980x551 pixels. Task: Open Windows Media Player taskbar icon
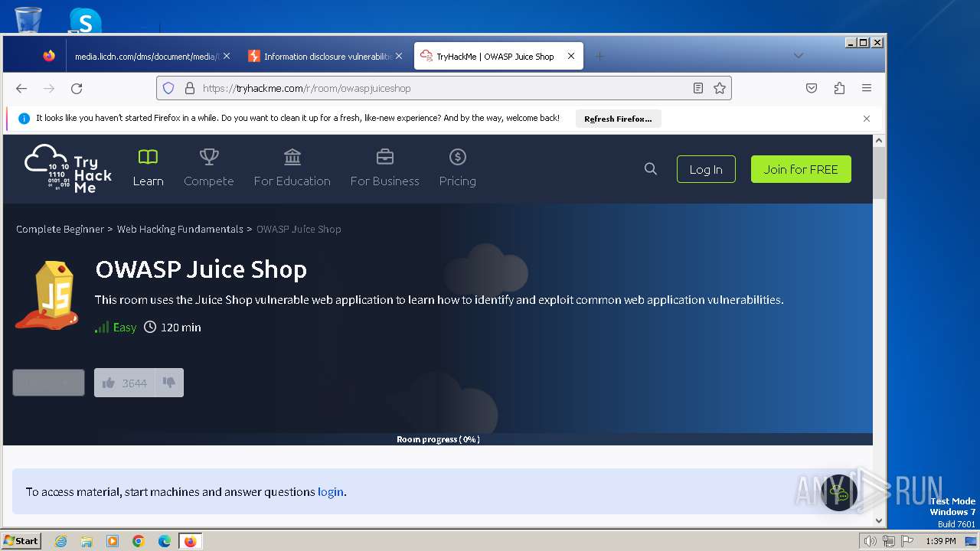(x=113, y=541)
